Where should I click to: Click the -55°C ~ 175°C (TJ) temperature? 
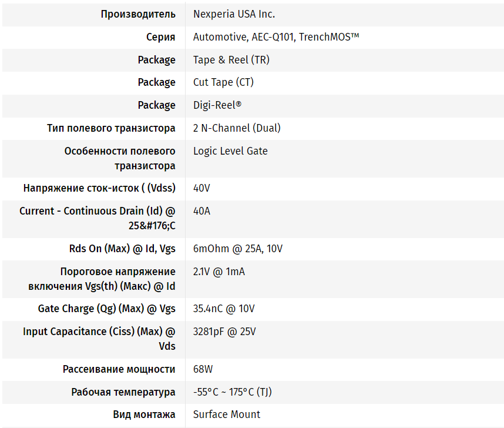pos(233,392)
